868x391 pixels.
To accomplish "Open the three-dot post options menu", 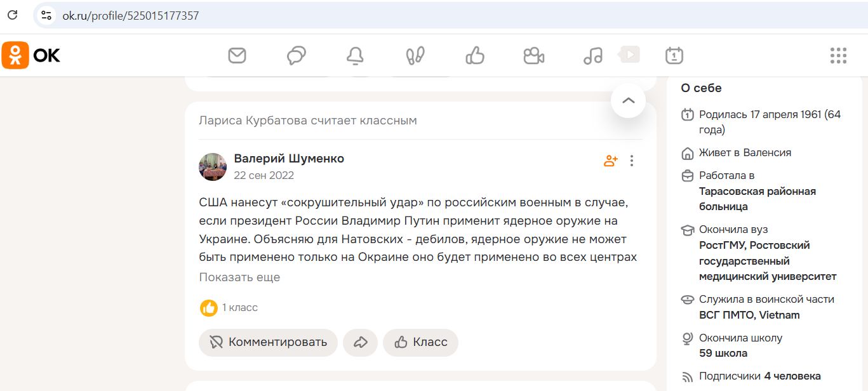I will coord(631,161).
